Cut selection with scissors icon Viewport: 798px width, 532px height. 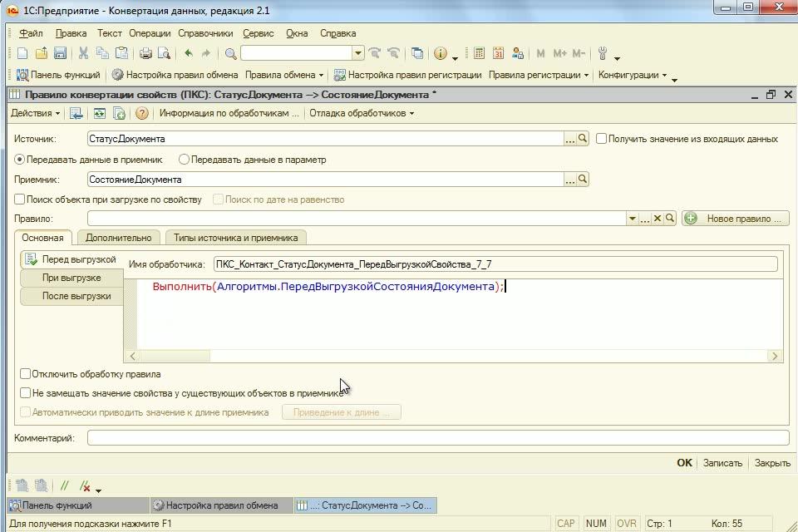click(83, 53)
